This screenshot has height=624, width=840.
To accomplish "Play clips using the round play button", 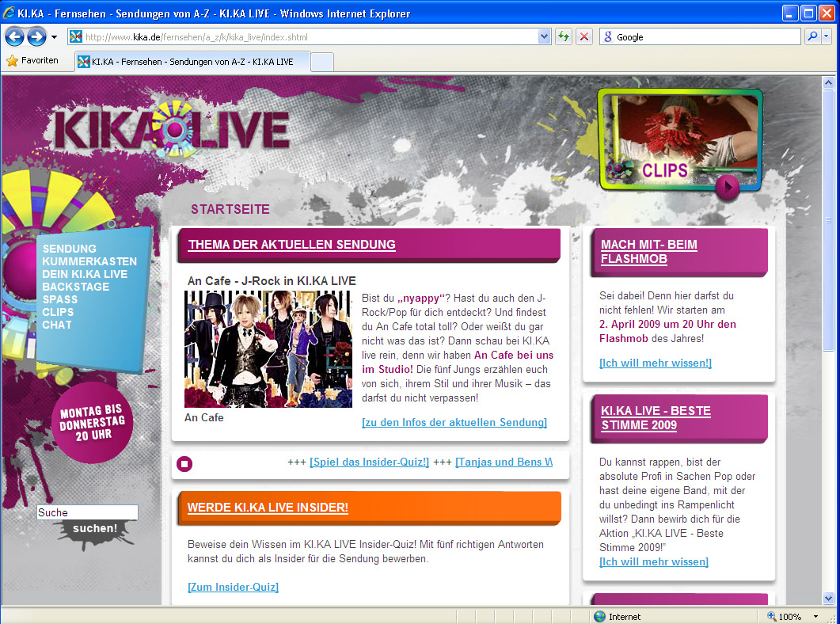I will (728, 186).
